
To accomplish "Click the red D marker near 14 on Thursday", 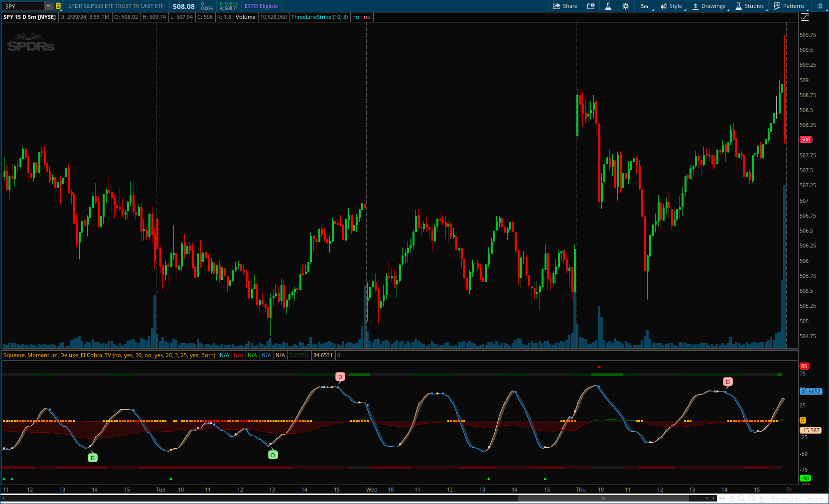I will coord(728,382).
